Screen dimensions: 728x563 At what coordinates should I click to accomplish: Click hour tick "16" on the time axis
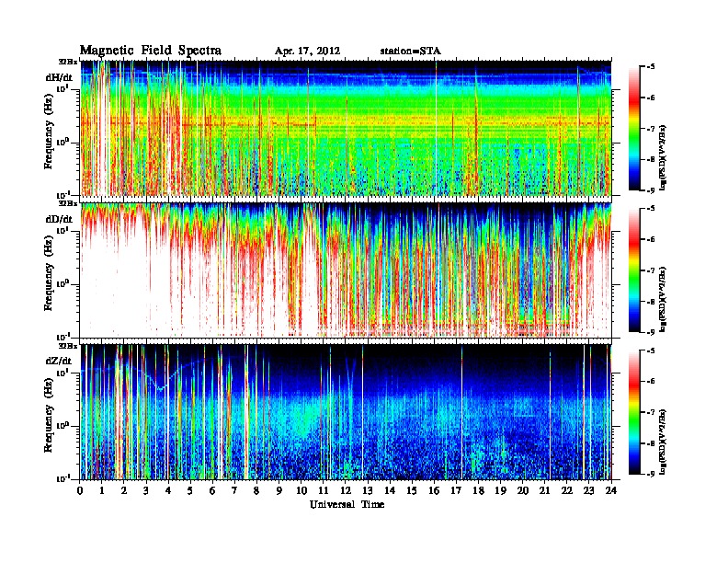click(434, 491)
